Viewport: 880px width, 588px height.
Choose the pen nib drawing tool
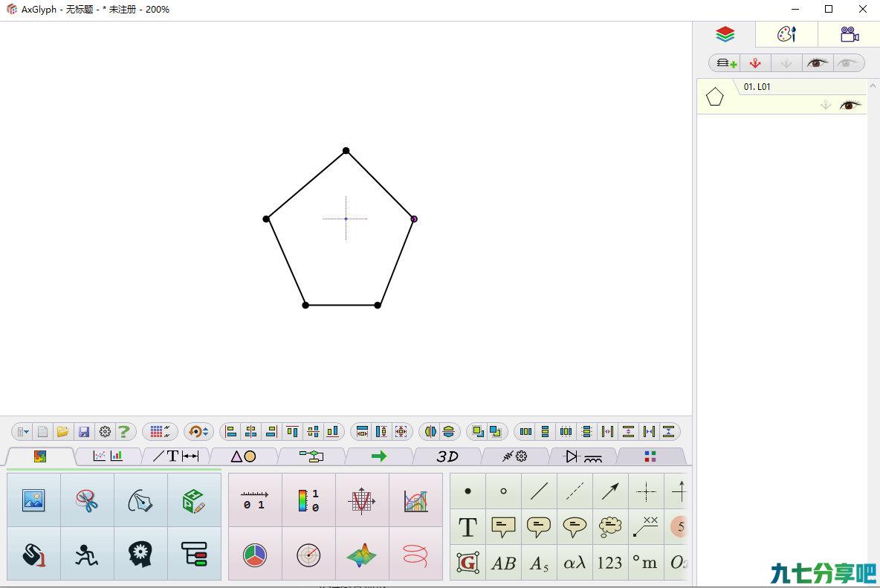[140, 500]
